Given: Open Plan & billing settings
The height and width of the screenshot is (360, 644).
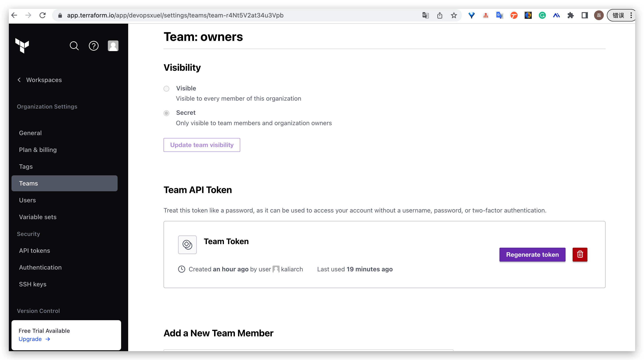Looking at the screenshot, I should (38, 150).
